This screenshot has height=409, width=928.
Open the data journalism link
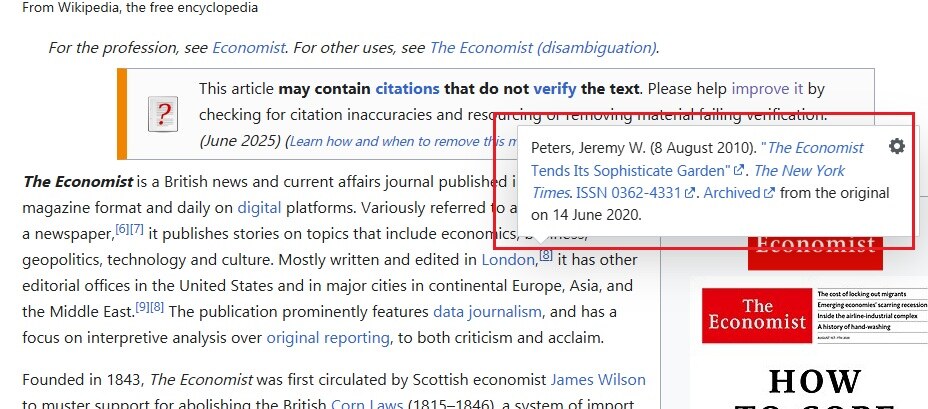(x=487, y=312)
